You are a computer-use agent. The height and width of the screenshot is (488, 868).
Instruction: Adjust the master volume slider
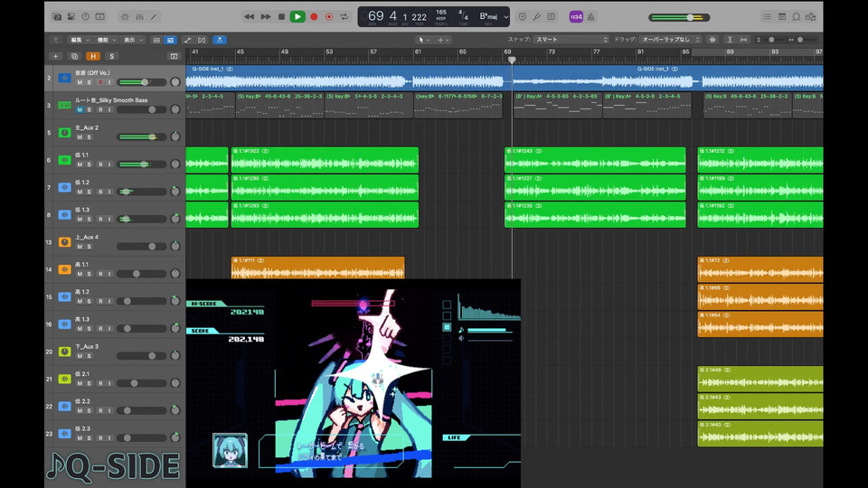[x=679, y=17]
